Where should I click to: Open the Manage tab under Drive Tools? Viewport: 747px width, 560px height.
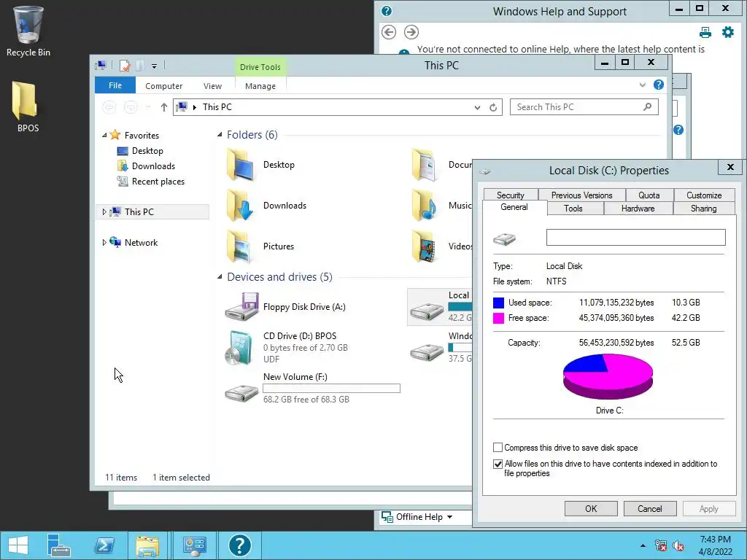point(260,86)
